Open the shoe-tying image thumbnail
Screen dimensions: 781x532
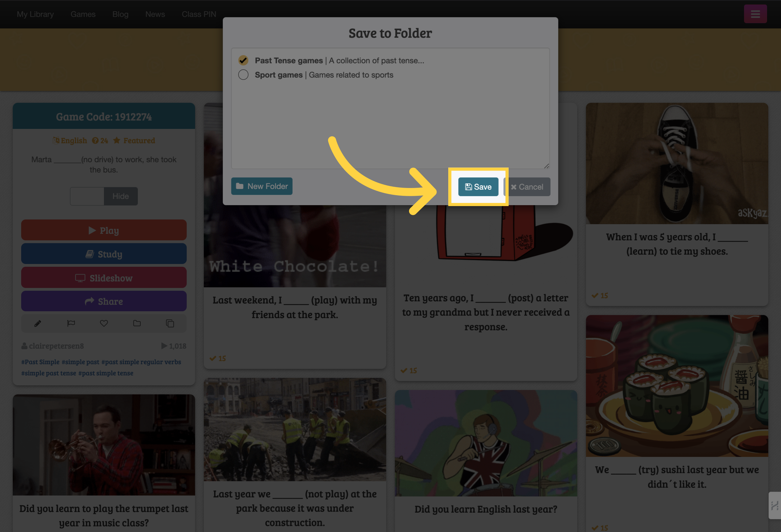click(677, 163)
